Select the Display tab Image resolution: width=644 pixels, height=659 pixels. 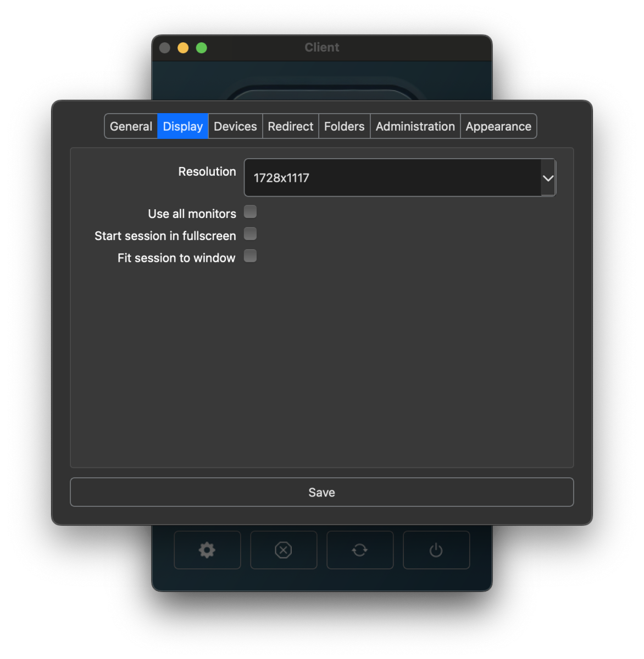point(183,126)
